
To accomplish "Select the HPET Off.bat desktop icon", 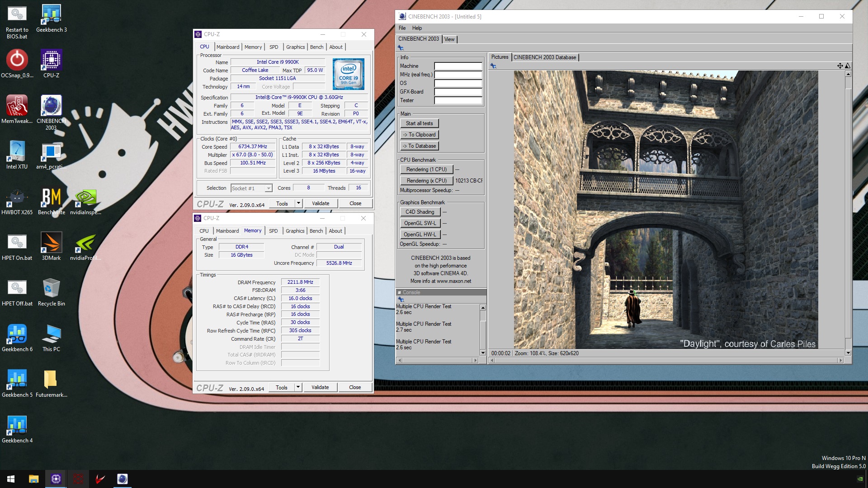I will coord(17,292).
